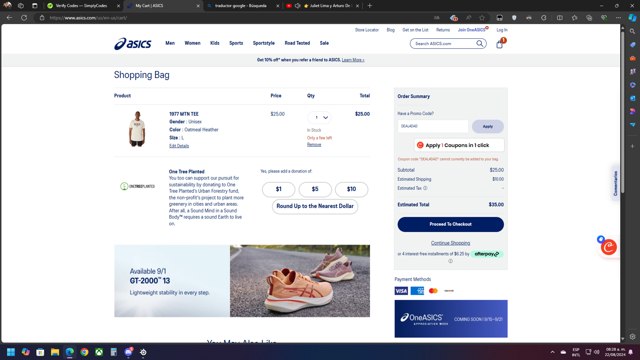This screenshot has width=640, height=360.
Task: Click the ASICS logo
Action: click(x=133, y=43)
